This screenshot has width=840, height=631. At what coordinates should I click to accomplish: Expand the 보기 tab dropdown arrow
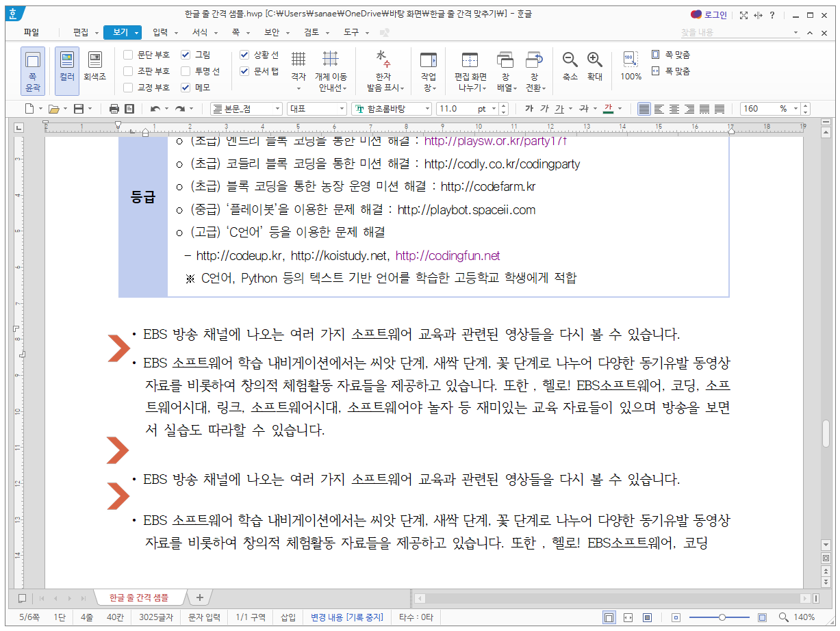[x=137, y=32]
